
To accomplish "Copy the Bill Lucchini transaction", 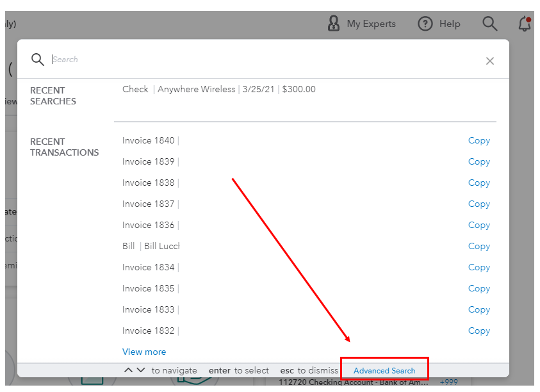I will tap(479, 247).
